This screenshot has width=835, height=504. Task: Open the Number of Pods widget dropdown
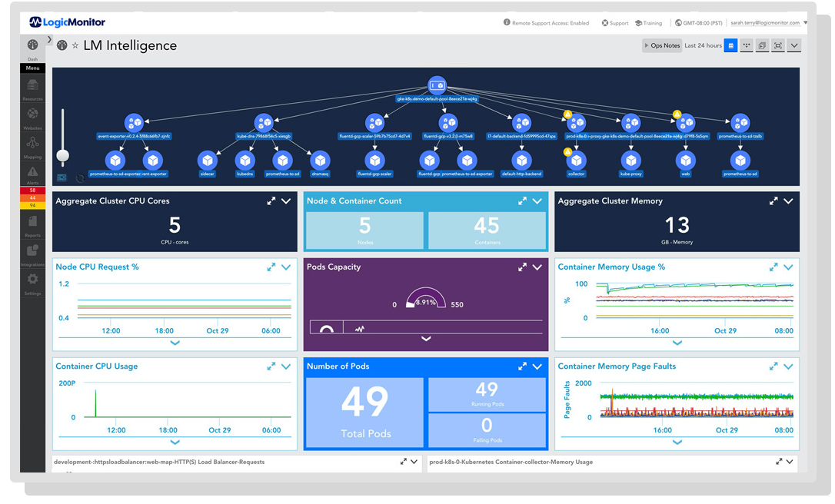coord(537,366)
